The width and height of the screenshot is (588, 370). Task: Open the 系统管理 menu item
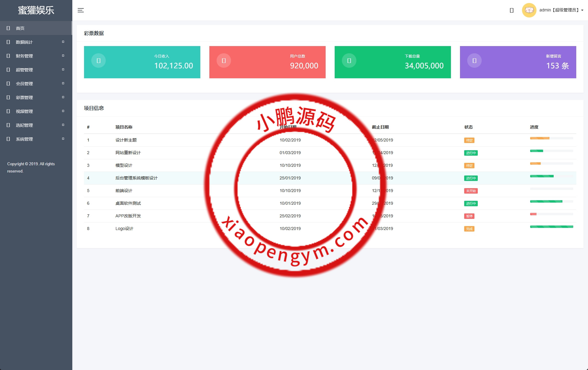(x=24, y=139)
